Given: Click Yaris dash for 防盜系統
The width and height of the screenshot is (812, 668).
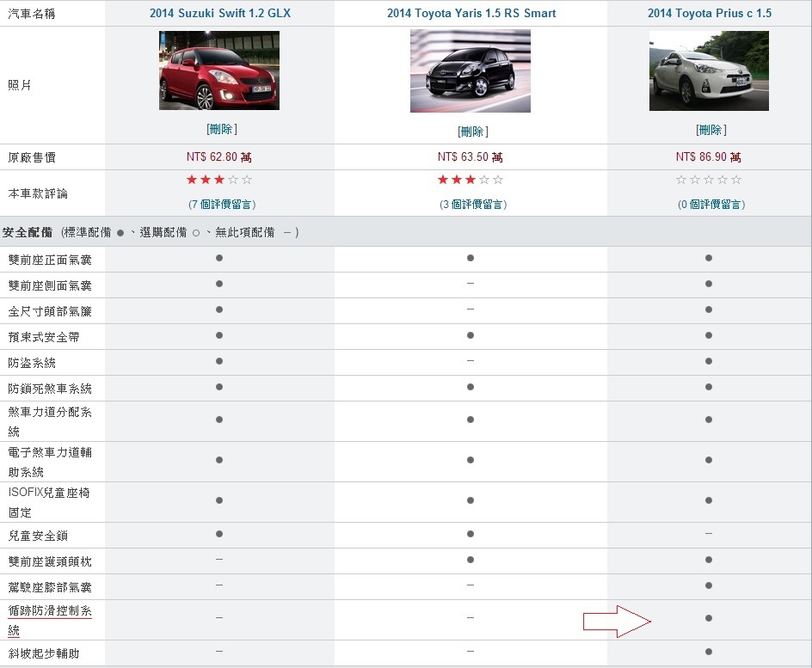Looking at the screenshot, I should [x=471, y=360].
